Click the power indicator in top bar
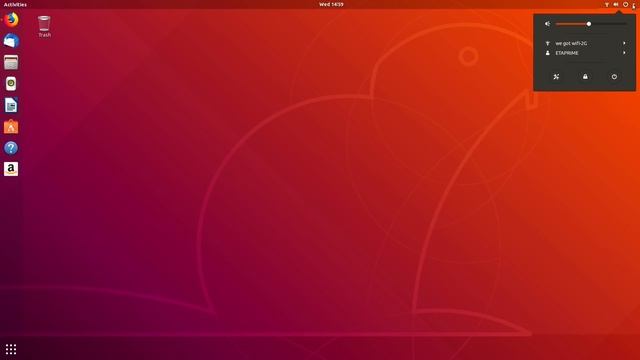The height and width of the screenshot is (360, 640). pyautogui.click(x=625, y=4)
